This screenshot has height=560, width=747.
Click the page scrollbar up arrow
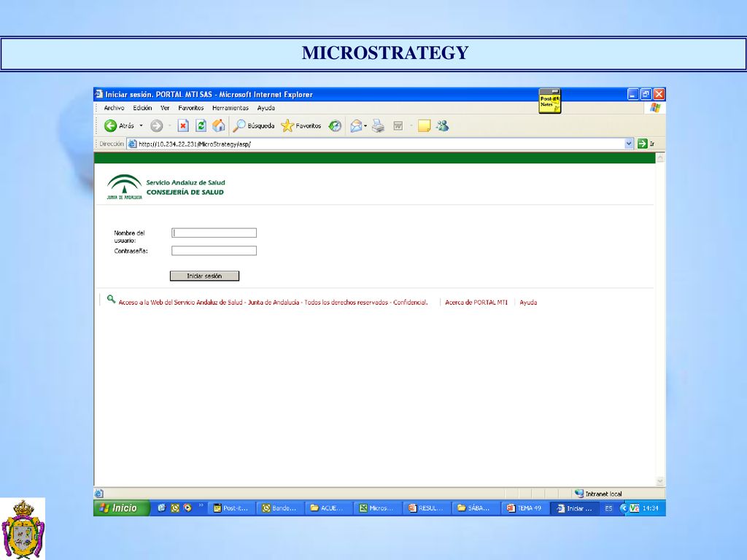[x=659, y=158]
